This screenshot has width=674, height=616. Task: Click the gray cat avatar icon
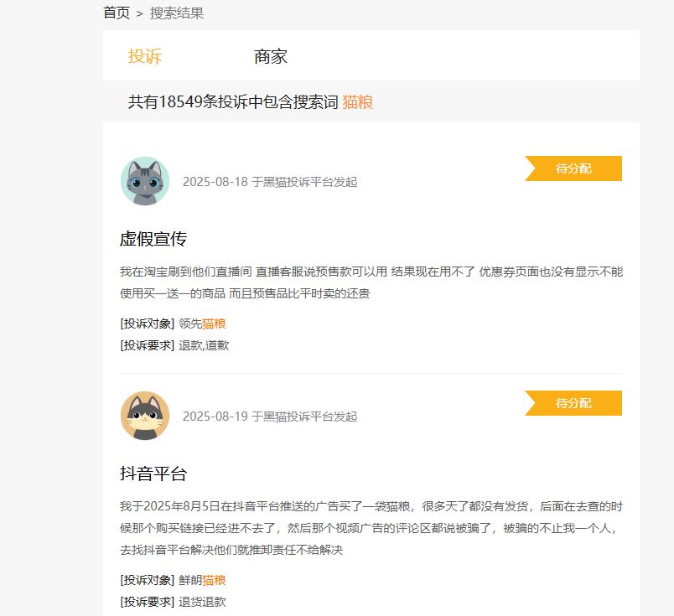click(x=145, y=181)
